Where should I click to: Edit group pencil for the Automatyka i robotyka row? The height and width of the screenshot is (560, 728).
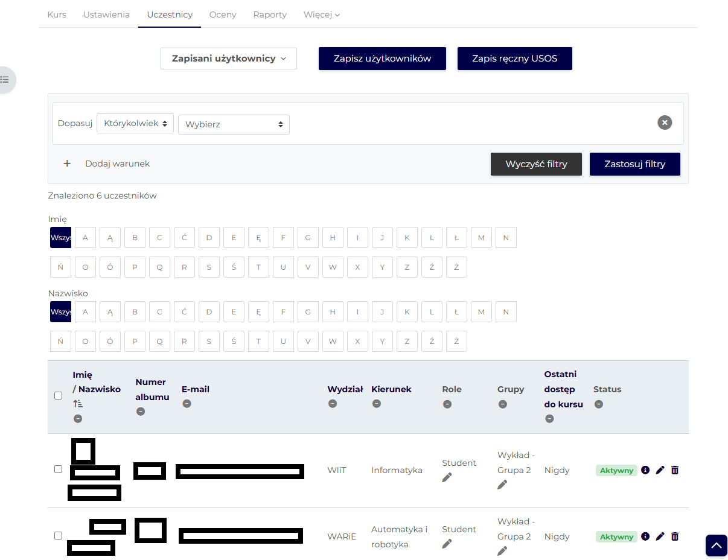(x=502, y=551)
